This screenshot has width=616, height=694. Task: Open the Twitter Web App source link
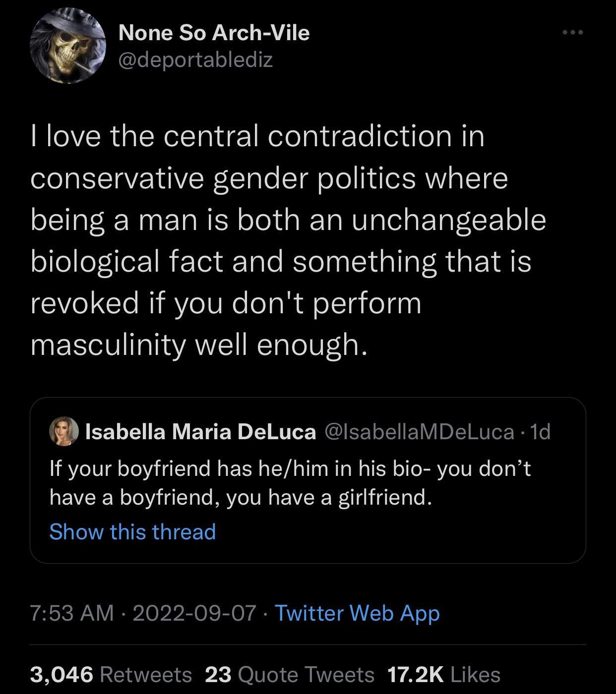[357, 613]
